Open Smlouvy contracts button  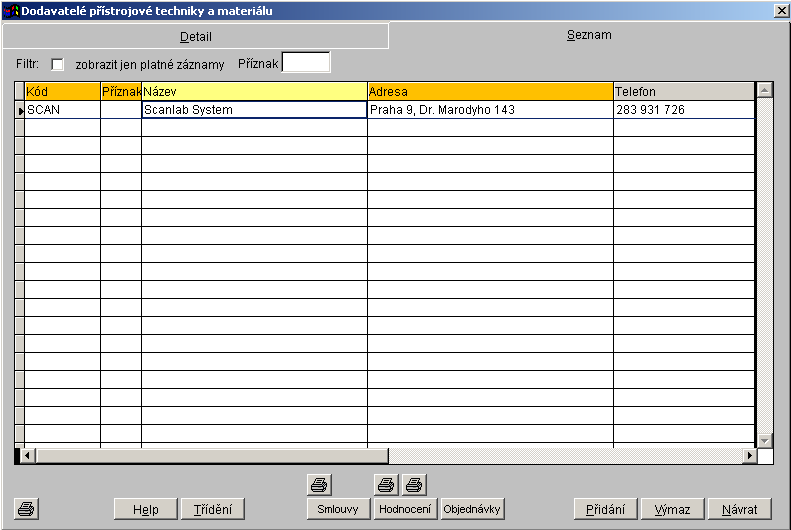click(x=338, y=509)
